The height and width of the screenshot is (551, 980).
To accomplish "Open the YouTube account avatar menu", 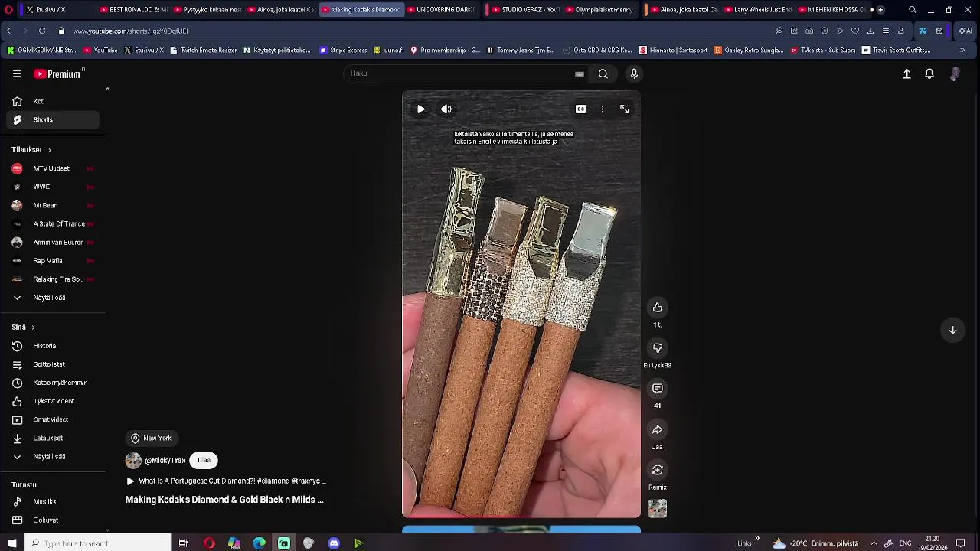I will (955, 74).
